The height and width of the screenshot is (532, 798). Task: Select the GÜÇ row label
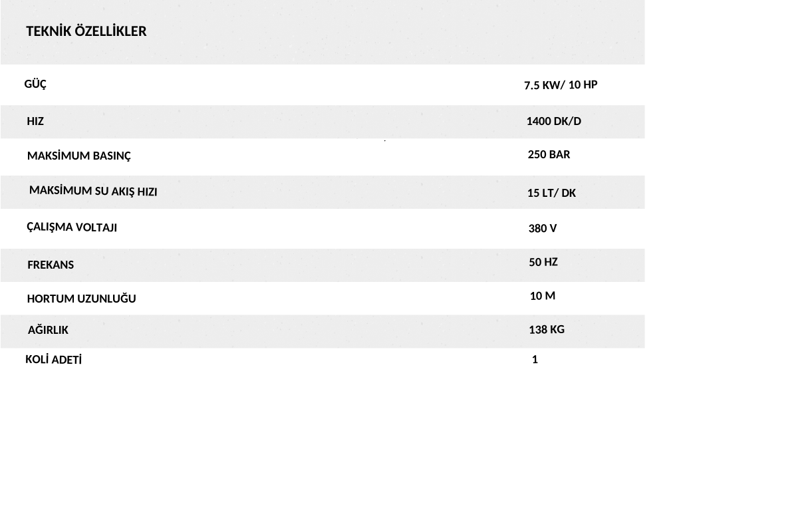pyautogui.click(x=35, y=84)
